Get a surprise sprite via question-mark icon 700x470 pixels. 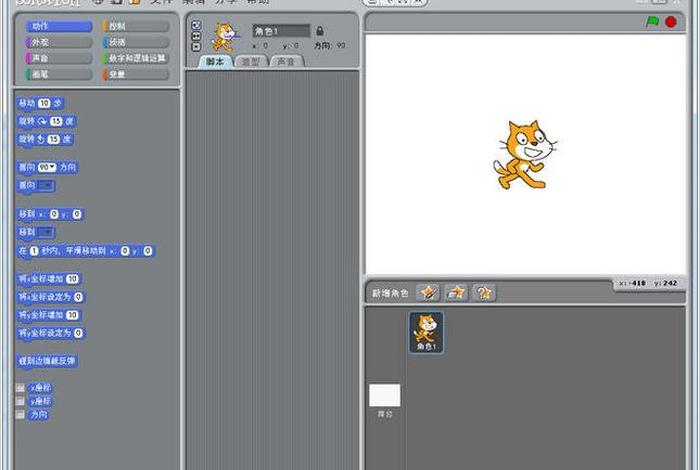(x=484, y=293)
